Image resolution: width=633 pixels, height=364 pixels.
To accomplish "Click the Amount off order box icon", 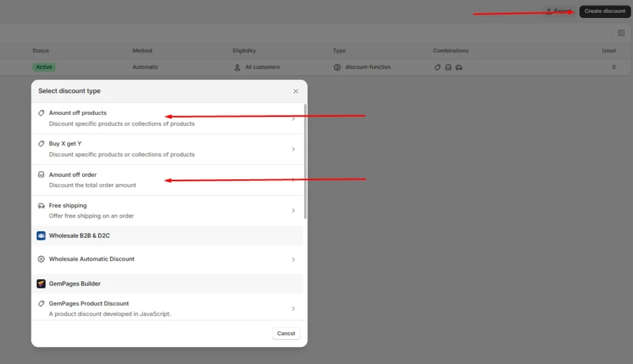I will pos(41,175).
